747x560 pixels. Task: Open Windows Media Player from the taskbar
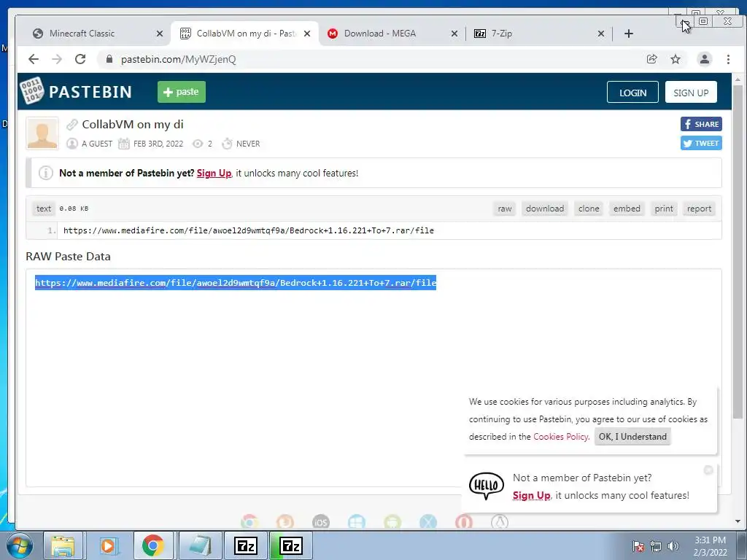[108, 545]
